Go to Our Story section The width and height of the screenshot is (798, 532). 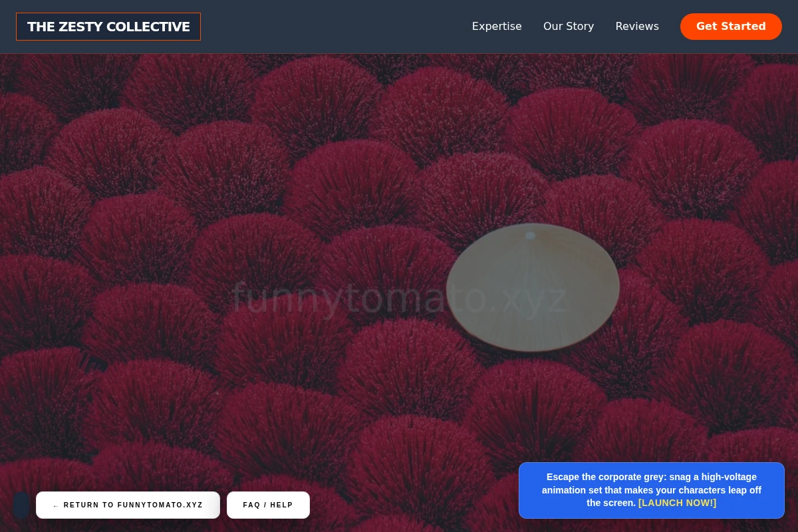click(569, 27)
